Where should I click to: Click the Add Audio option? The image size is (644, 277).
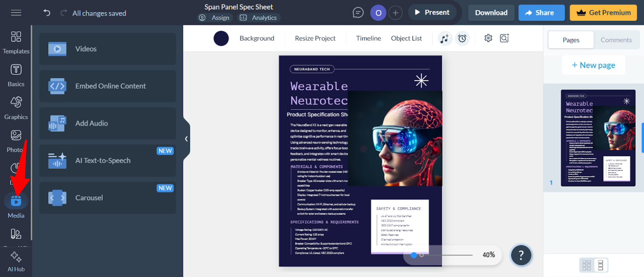(107, 123)
